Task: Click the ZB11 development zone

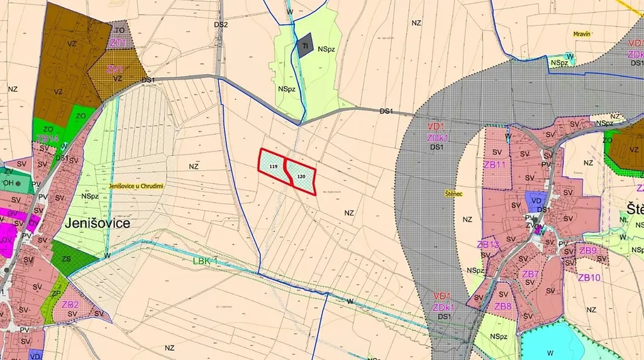Action: coord(495,165)
